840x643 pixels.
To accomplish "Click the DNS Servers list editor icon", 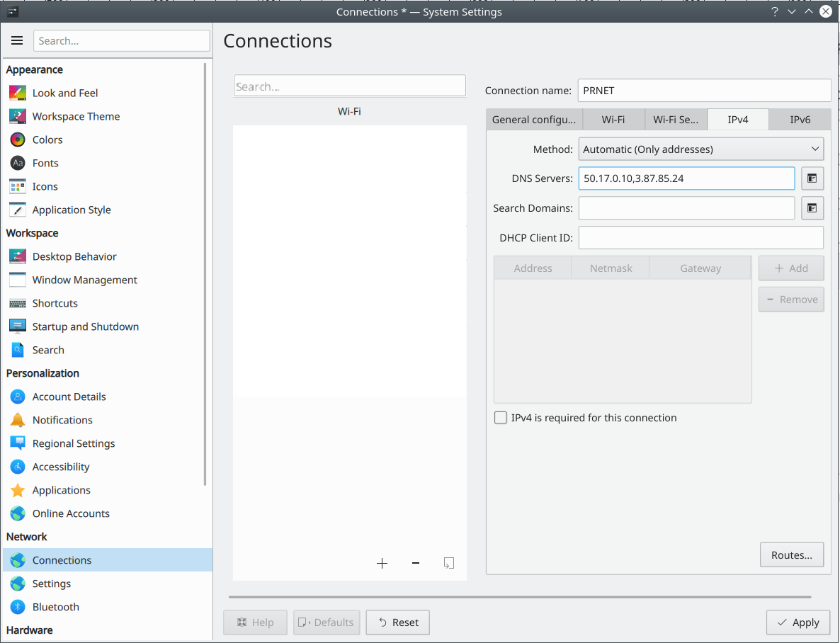I will coord(812,178).
